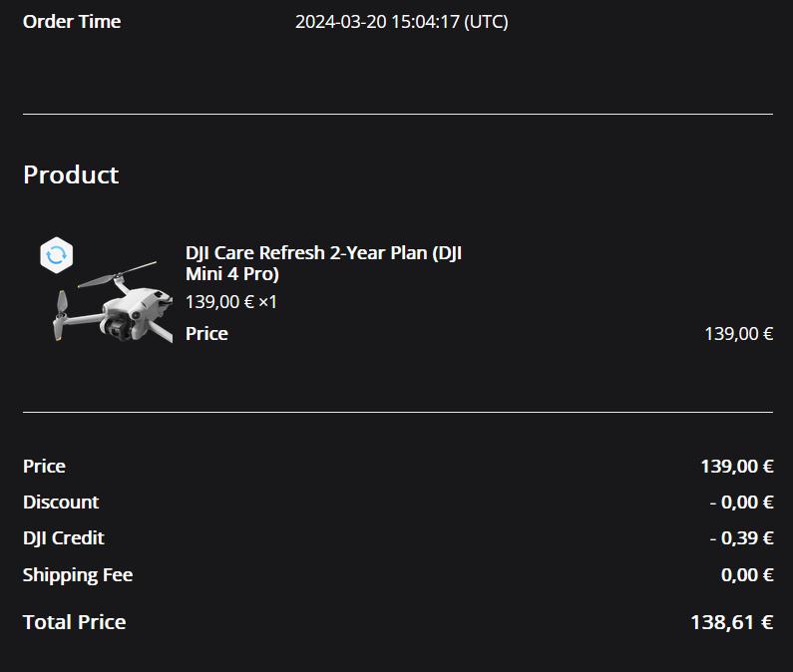Click the product row's right-aligned 139,00 € amount
This screenshot has height=672, width=793.
[738, 334]
